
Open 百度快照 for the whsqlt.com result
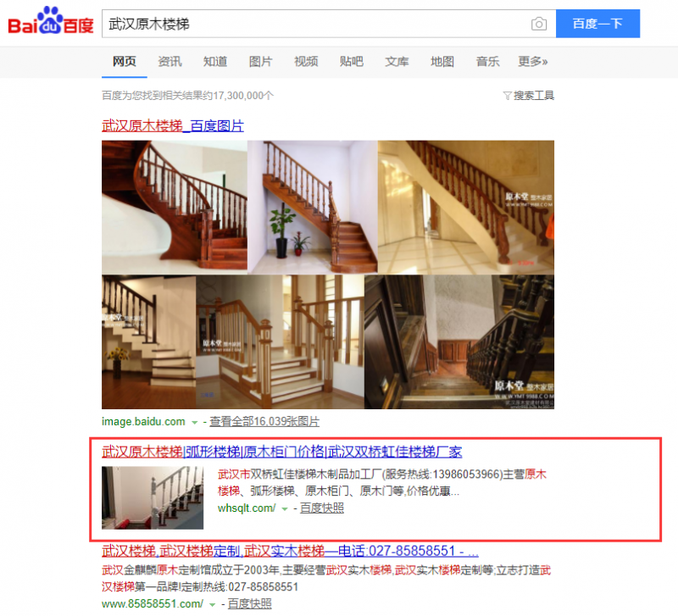click(322, 508)
